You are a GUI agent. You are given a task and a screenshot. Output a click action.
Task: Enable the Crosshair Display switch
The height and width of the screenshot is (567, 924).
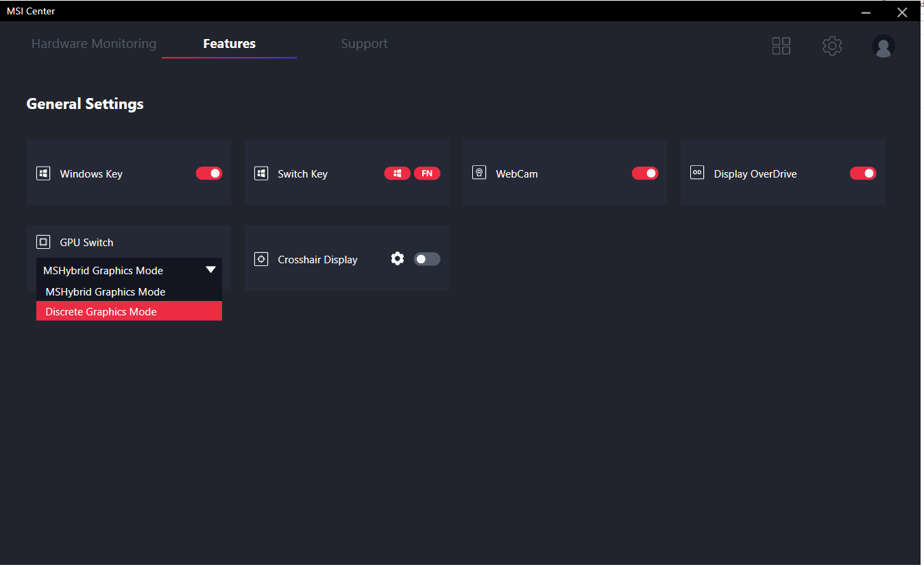pyautogui.click(x=427, y=259)
